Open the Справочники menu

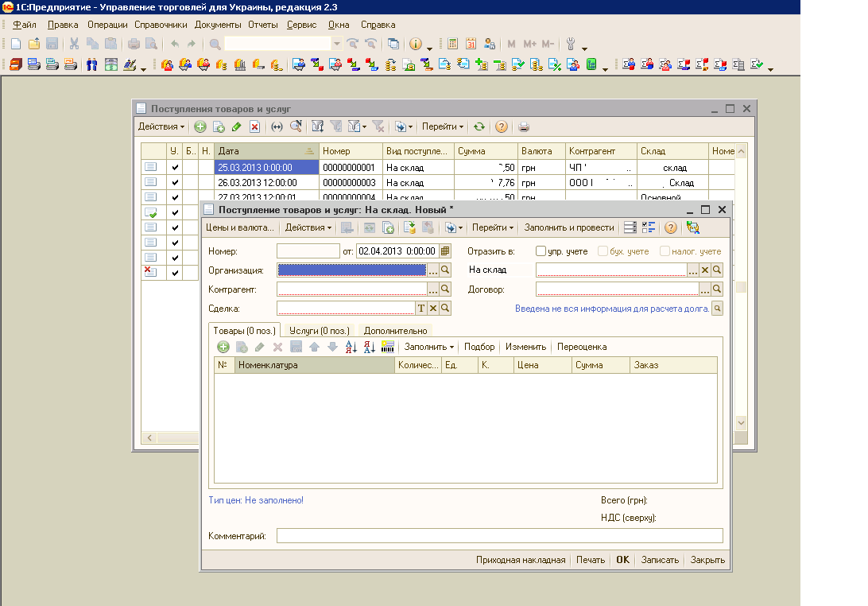tap(161, 25)
